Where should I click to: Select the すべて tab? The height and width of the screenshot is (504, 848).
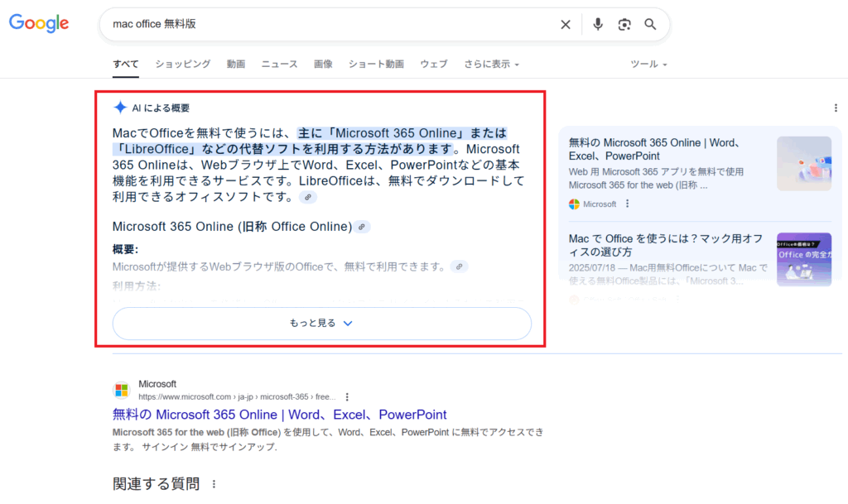tap(126, 64)
